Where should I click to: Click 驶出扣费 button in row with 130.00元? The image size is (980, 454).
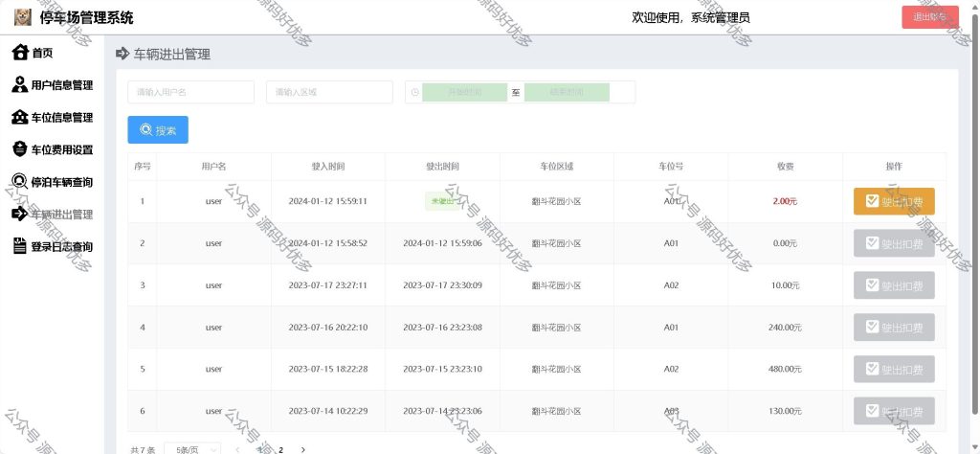click(894, 411)
